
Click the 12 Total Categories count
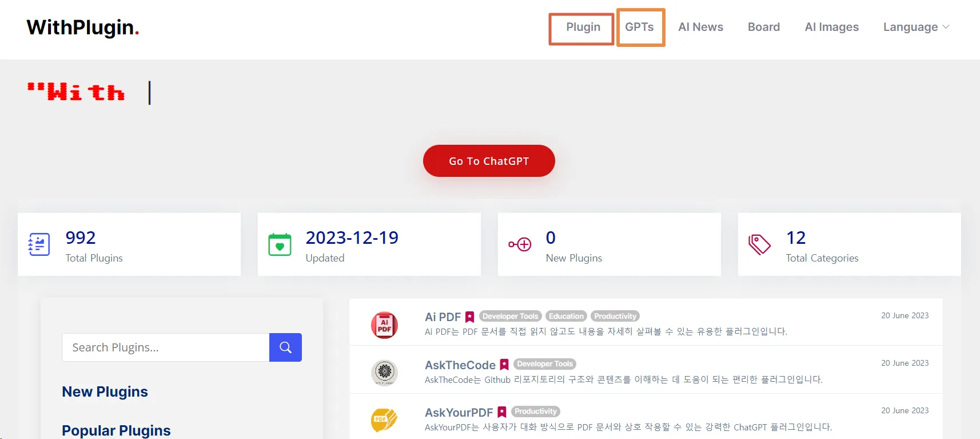(x=796, y=238)
